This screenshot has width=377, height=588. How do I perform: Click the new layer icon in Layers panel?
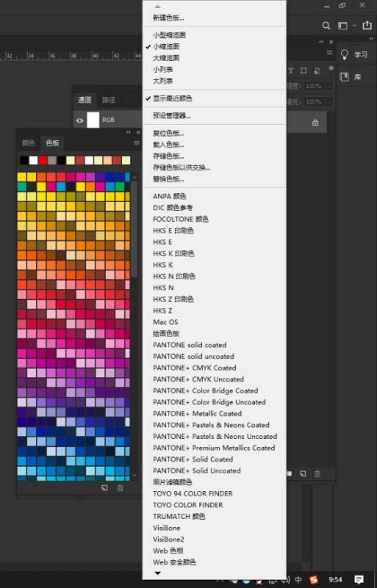(303, 473)
